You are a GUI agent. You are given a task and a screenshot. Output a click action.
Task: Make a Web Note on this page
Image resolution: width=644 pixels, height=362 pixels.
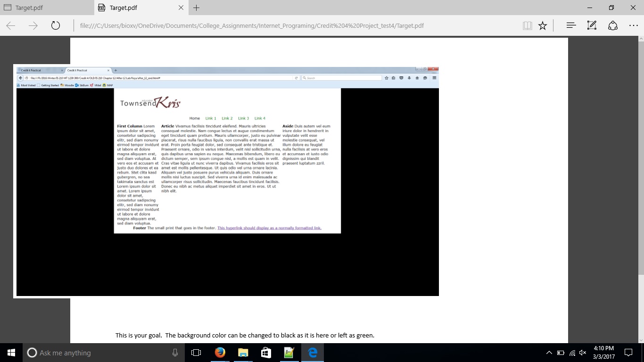point(592,25)
